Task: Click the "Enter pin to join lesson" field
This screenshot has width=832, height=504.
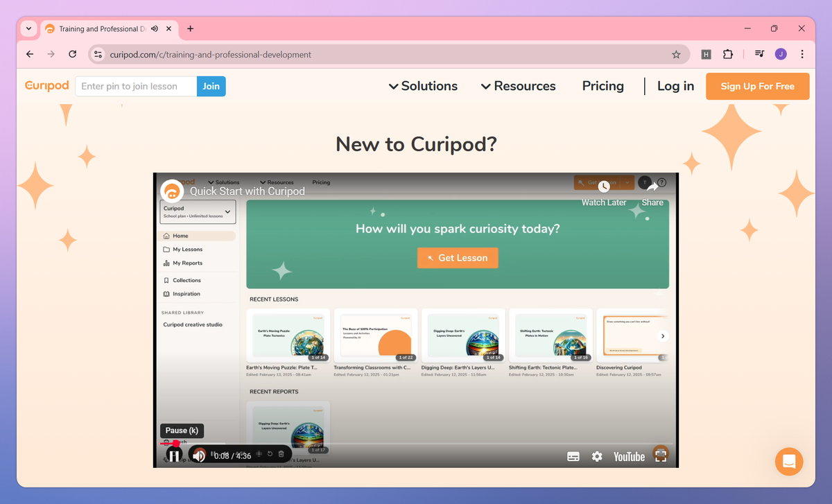Action: click(x=136, y=86)
